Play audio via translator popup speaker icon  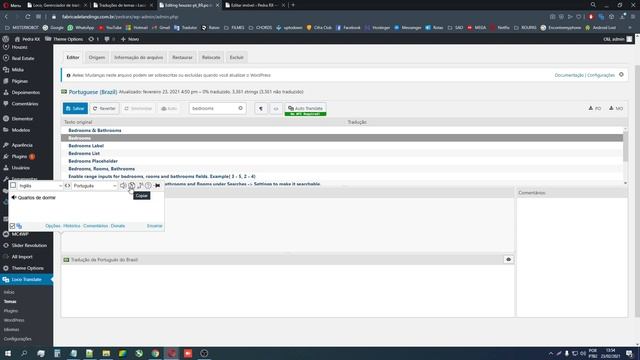[x=123, y=186]
